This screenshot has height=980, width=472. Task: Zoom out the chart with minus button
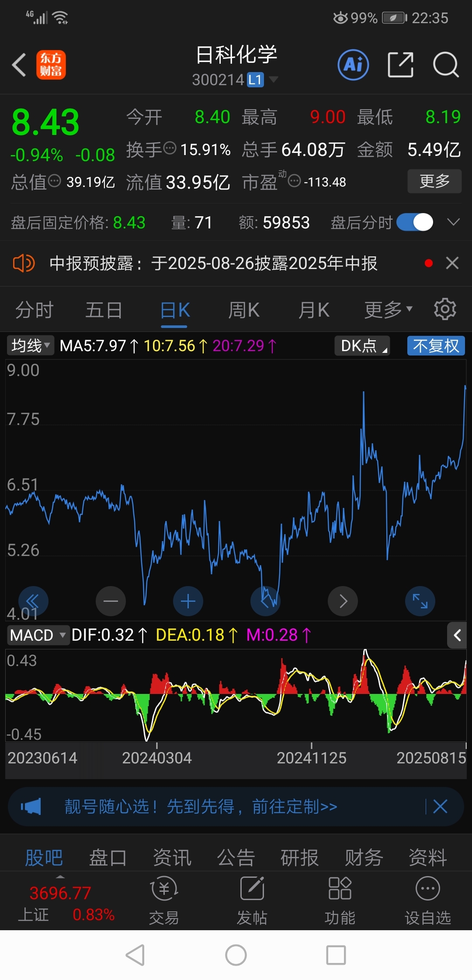(111, 601)
